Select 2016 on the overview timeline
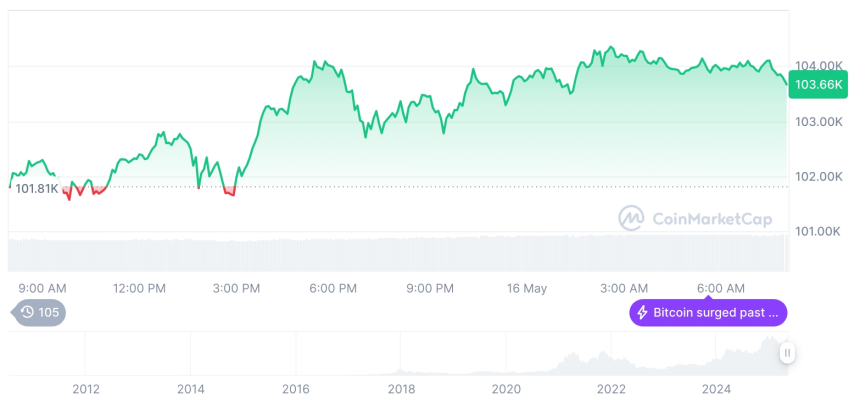 tap(296, 388)
